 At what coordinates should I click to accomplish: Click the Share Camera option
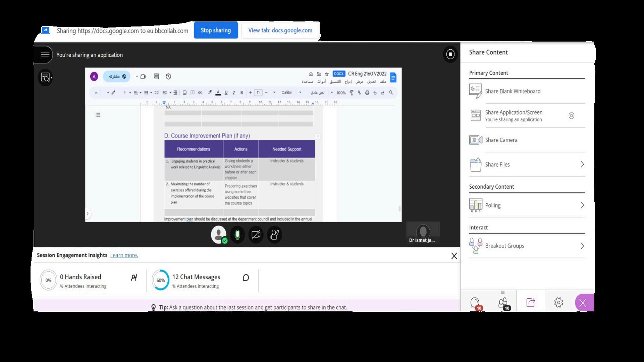click(501, 140)
